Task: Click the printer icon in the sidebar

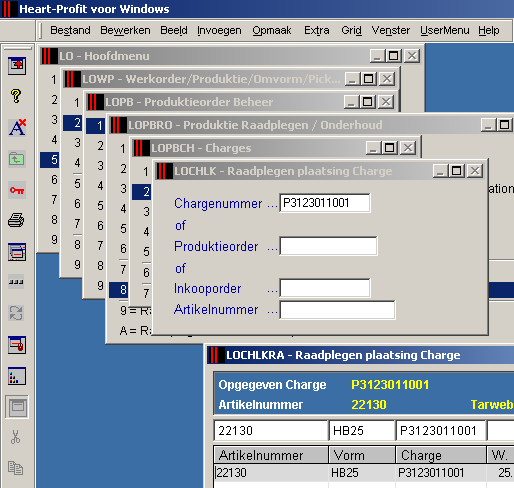Action: coord(16,220)
